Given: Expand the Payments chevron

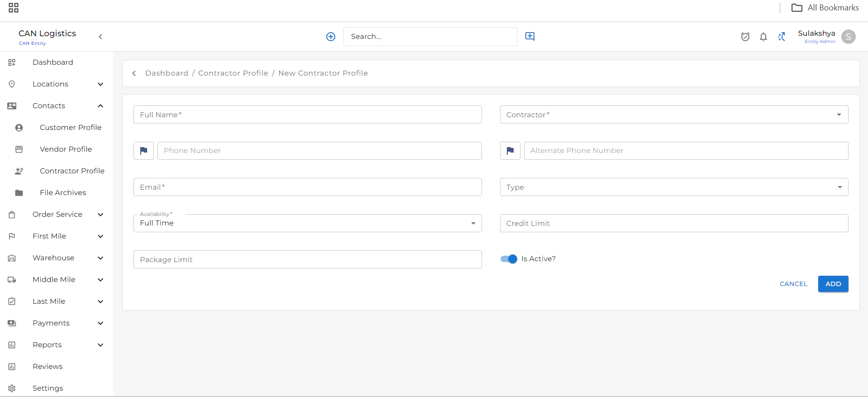Looking at the screenshot, I should pos(100,323).
